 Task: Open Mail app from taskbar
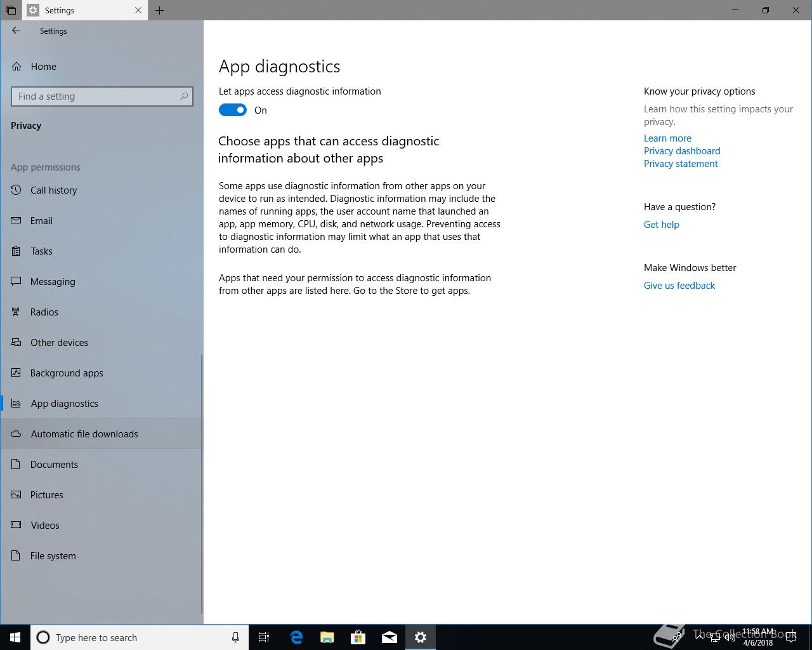(x=390, y=637)
